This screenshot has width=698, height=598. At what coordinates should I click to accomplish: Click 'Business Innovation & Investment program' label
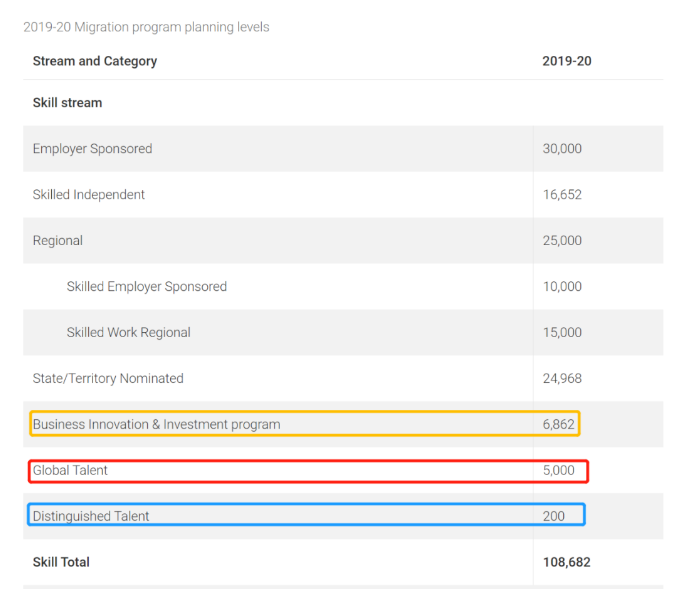(x=156, y=424)
